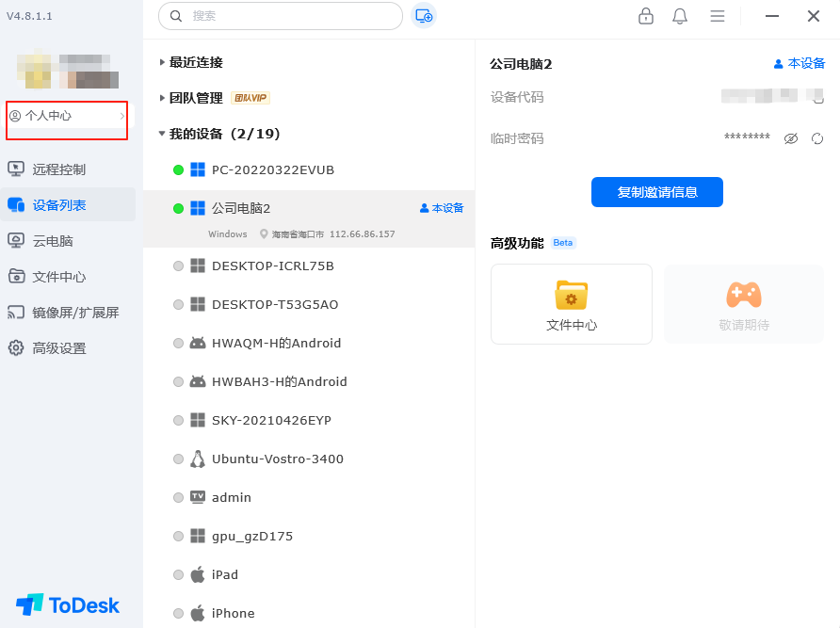Select the admin TV device

tap(309, 497)
